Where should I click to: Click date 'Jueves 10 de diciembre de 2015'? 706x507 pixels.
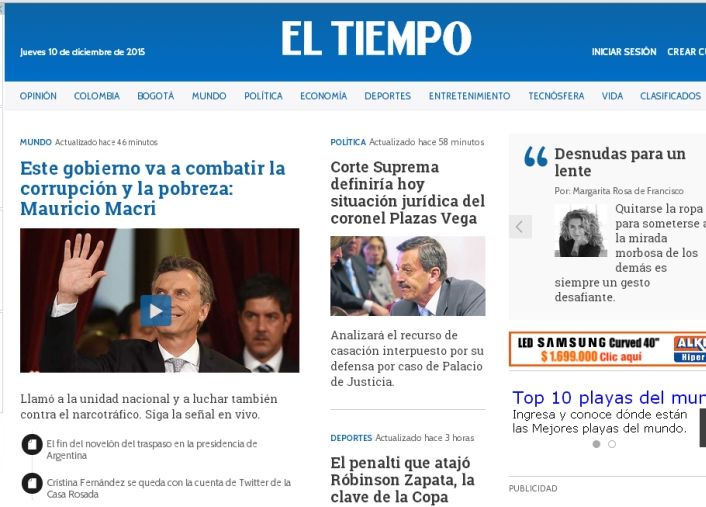(x=82, y=52)
